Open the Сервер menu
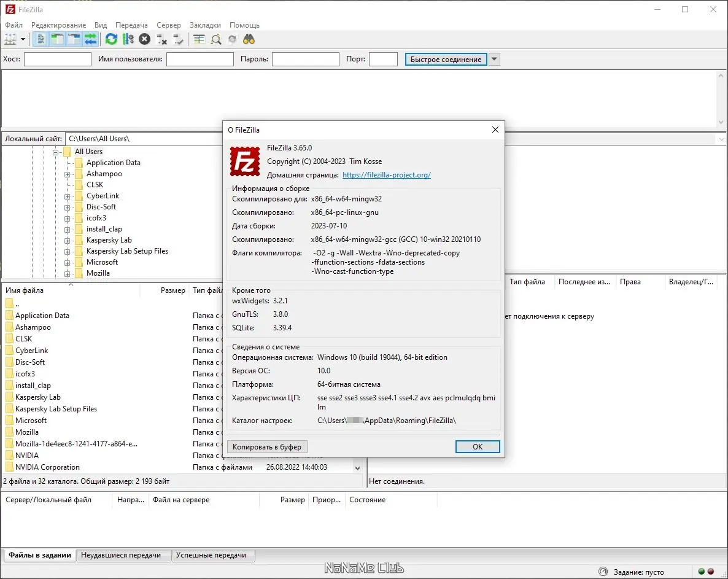 (169, 25)
